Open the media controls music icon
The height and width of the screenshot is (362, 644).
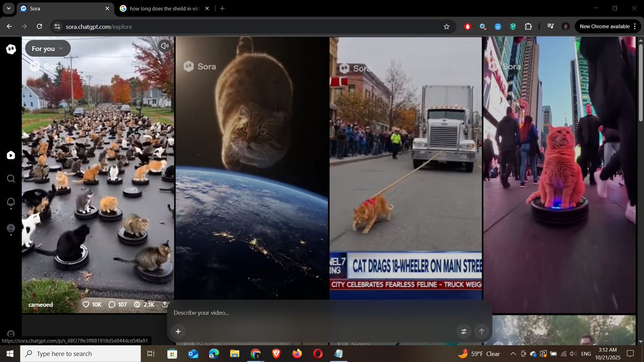[x=550, y=26]
